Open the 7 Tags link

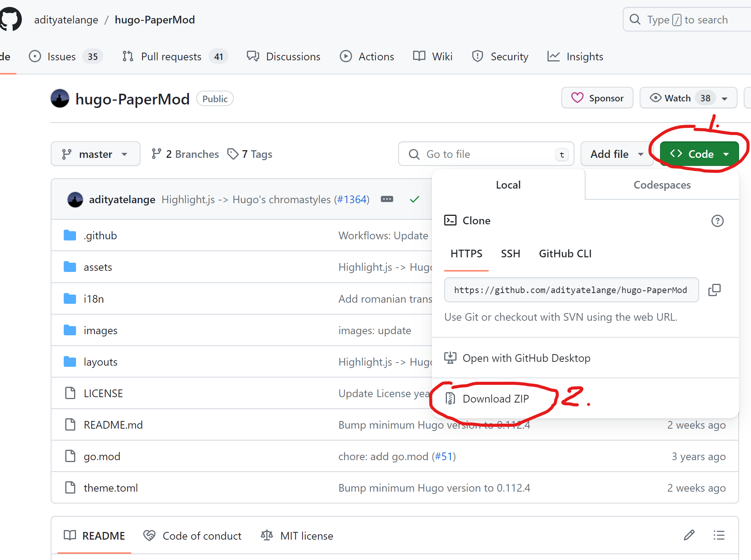pyautogui.click(x=250, y=154)
